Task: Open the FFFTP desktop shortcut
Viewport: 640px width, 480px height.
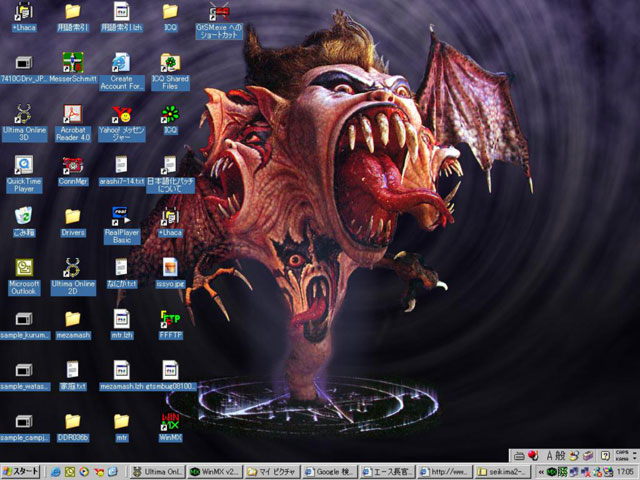Action: (x=170, y=319)
